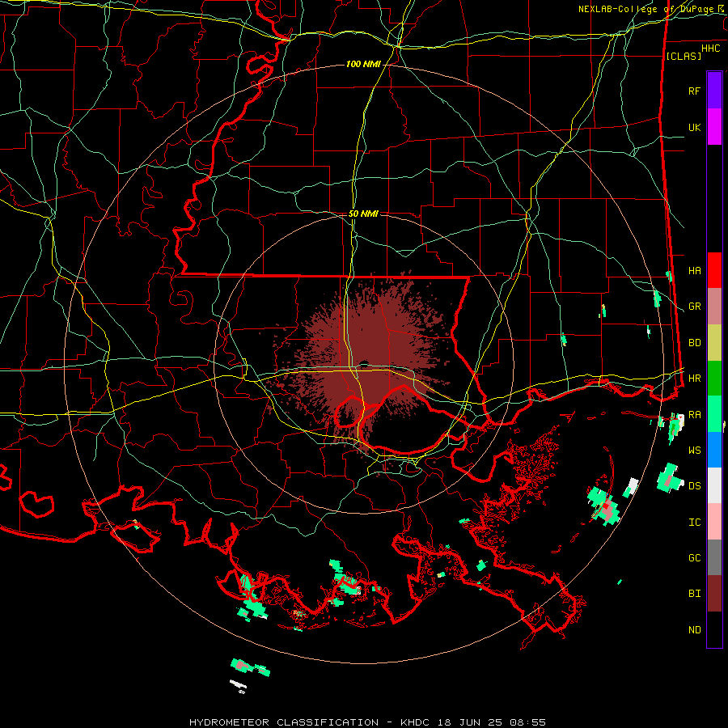This screenshot has height=728, width=728.
Task: Click the BI dark red legend swatch
Action: 714,594
